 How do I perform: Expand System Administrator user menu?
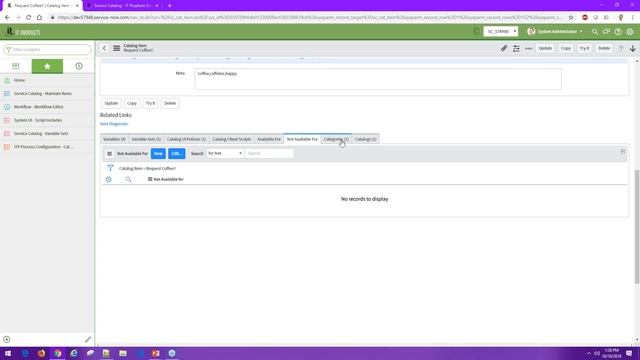click(x=555, y=31)
